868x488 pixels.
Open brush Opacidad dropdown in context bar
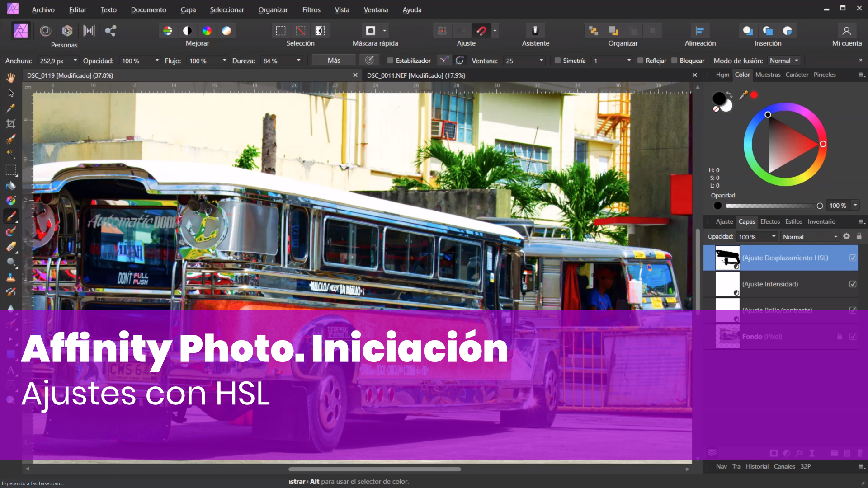tap(157, 61)
